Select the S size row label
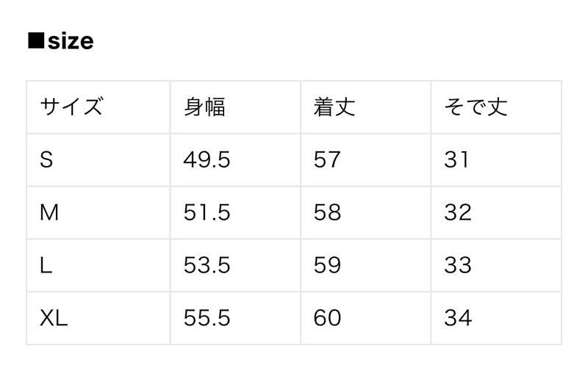This screenshot has height=368, width=588. coord(46,160)
